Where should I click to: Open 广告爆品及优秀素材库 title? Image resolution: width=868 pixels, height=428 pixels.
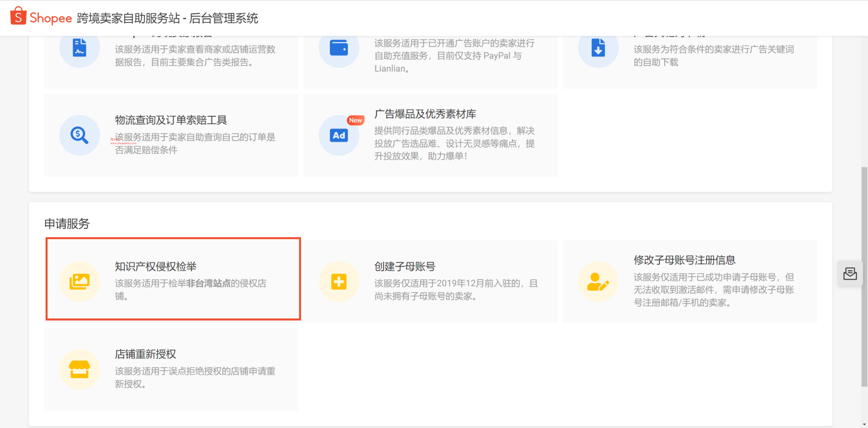[425, 114]
